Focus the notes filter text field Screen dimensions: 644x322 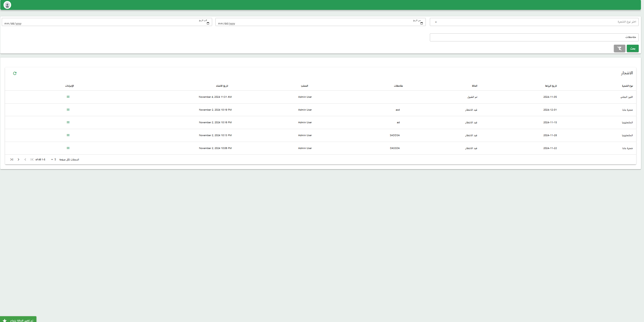[534, 37]
